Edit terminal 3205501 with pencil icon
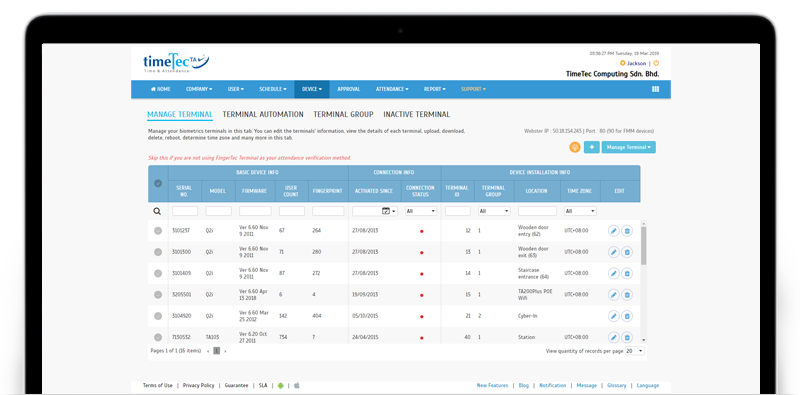The image size is (800, 395). coord(614,294)
